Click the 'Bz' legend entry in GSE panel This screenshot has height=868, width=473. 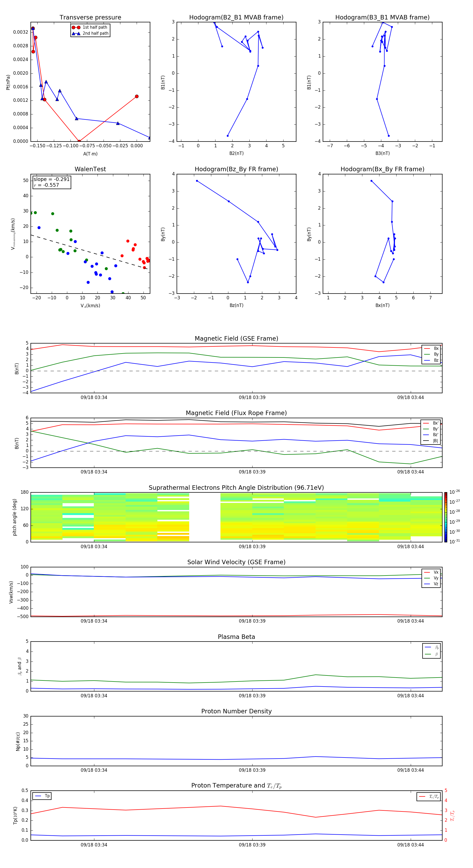point(431,360)
